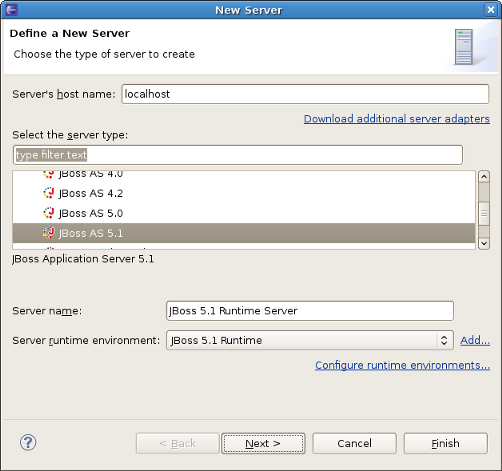This screenshot has width=502, height=471.
Task: Click the JBoss AS 4.2 server icon
Action: (x=49, y=193)
